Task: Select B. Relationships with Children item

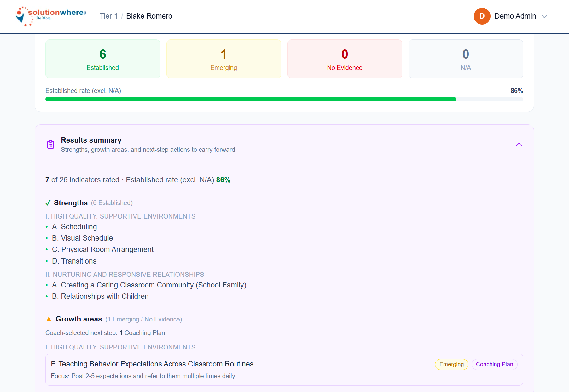Action: [x=100, y=296]
